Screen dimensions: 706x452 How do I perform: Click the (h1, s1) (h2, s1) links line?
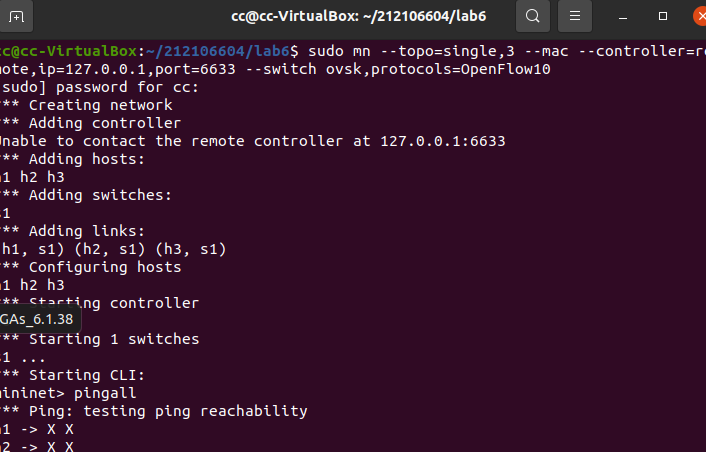pos(113,249)
